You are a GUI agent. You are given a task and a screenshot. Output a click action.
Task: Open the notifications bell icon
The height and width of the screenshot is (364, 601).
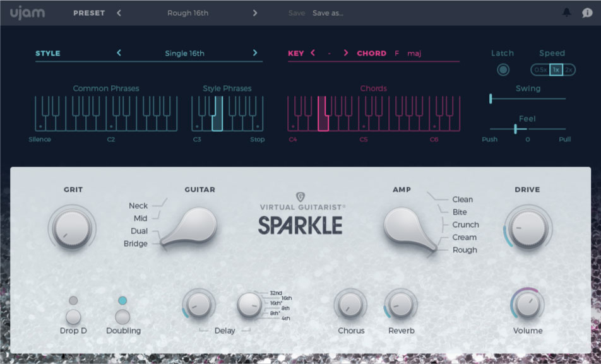[566, 12]
